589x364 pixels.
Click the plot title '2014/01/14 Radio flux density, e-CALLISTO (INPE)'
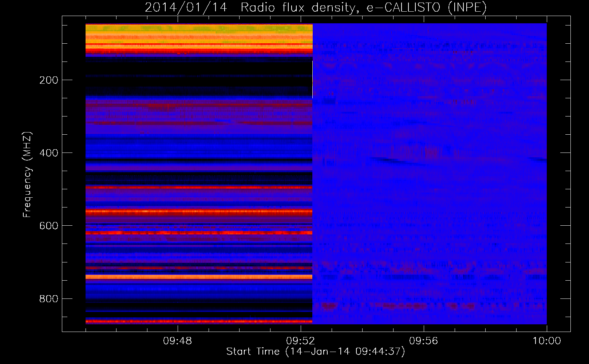(x=316, y=7)
